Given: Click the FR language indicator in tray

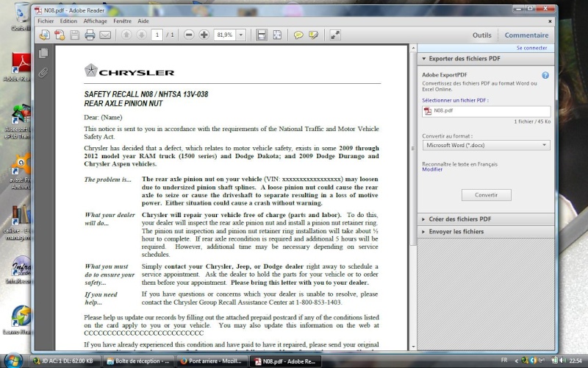Looking at the screenshot, I should coord(504,360).
